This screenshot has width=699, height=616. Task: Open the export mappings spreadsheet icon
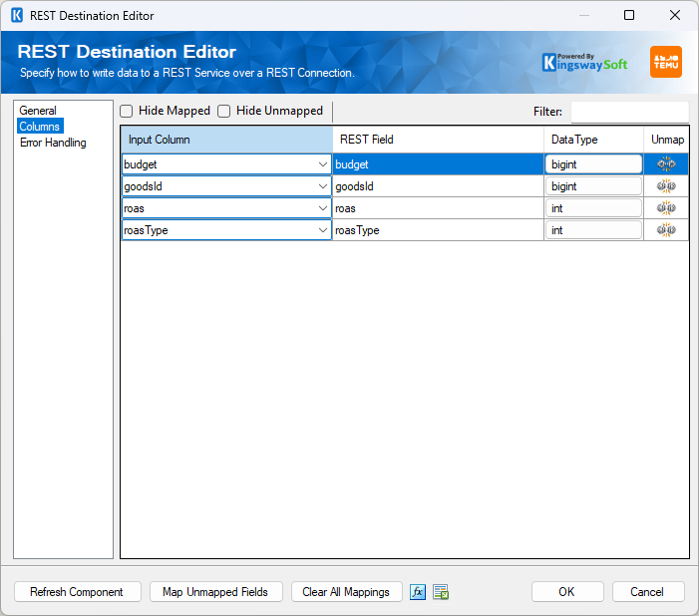tap(441, 592)
